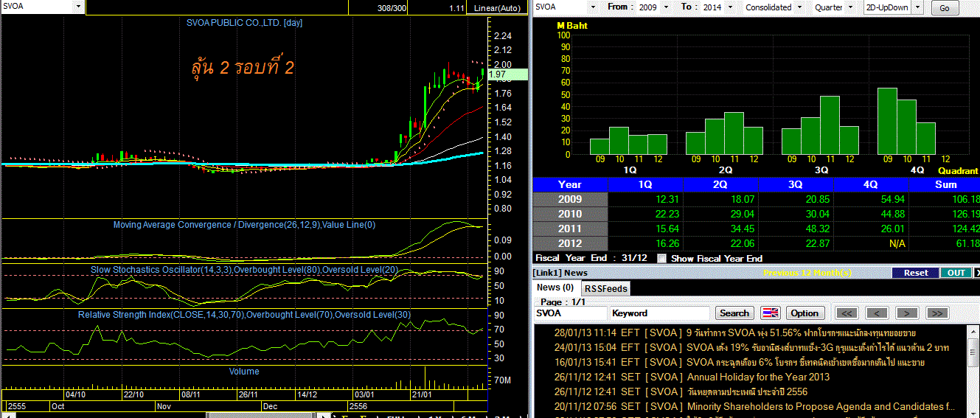
Task: Click the 48.32 cell for 2011 3Q
Action: (x=796, y=229)
